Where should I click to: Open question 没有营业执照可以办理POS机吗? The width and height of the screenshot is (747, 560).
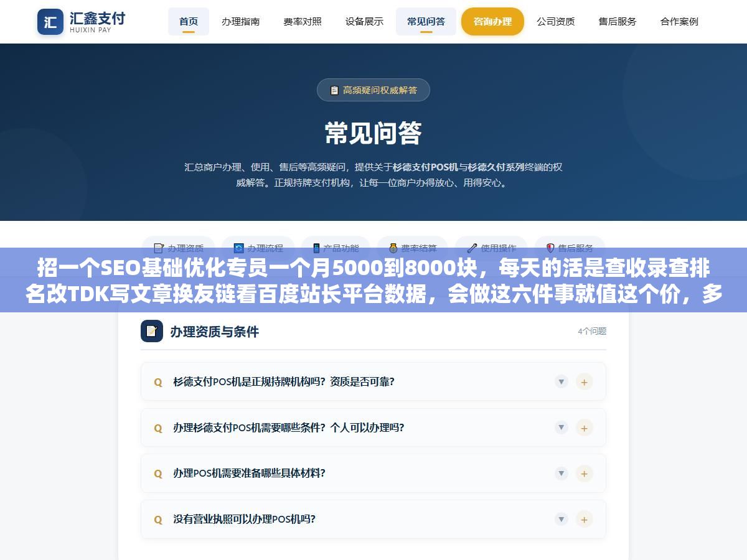tap(374, 519)
